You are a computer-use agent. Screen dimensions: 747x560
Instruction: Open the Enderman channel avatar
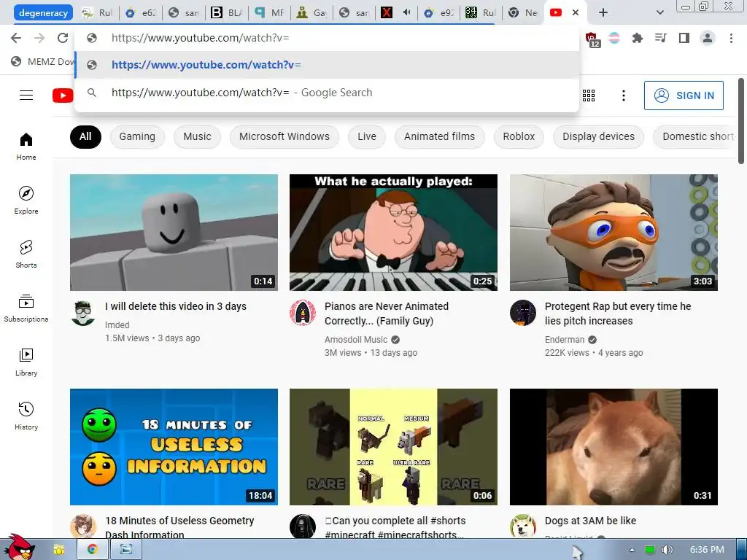(x=522, y=313)
